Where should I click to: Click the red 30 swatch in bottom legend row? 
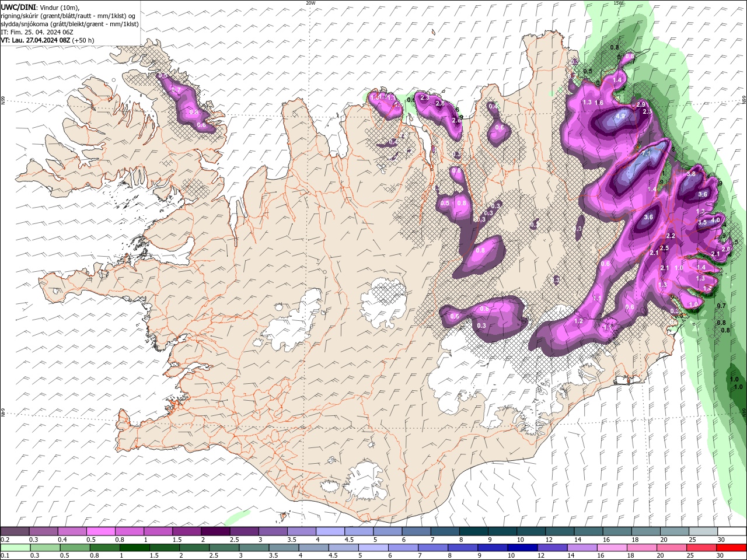click(x=732, y=548)
